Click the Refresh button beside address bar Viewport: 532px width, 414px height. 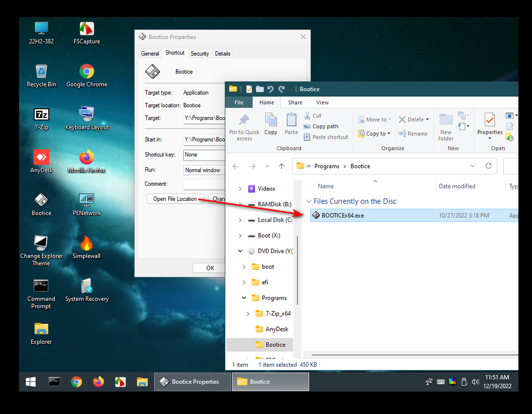pyautogui.click(x=488, y=166)
